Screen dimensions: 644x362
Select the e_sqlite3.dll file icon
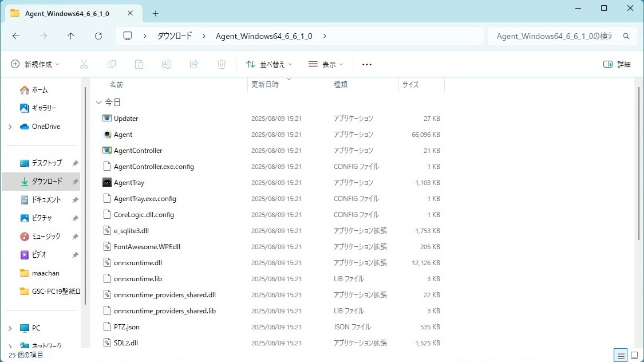107,230
